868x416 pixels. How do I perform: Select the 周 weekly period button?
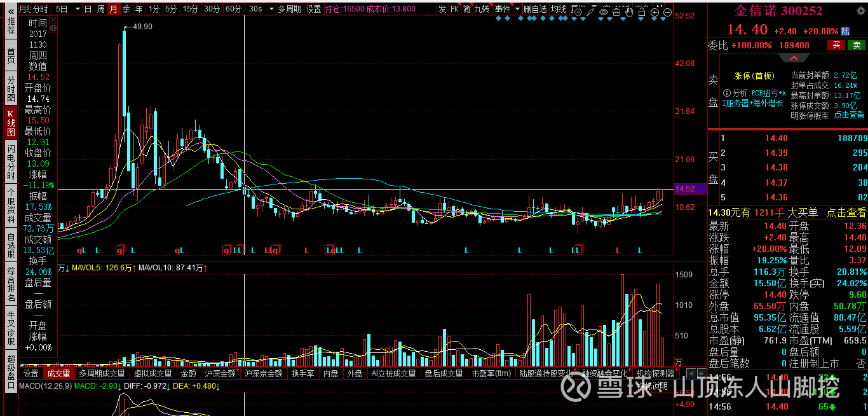click(101, 9)
